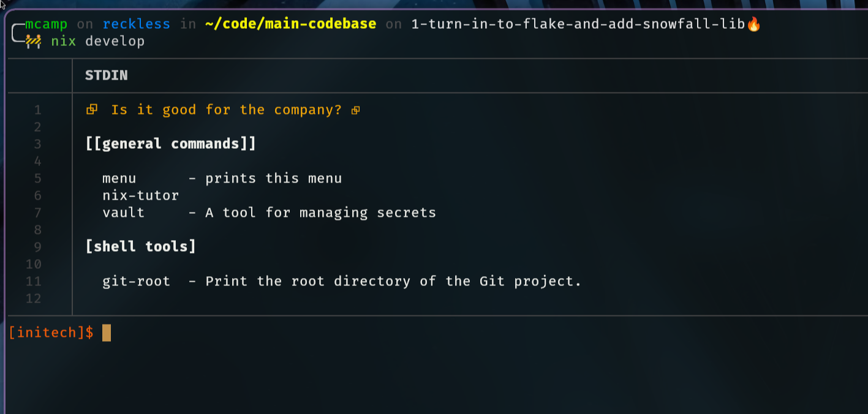The height and width of the screenshot is (414, 868).
Task: Select the 'nix-tutor' command entry
Action: [141, 196]
